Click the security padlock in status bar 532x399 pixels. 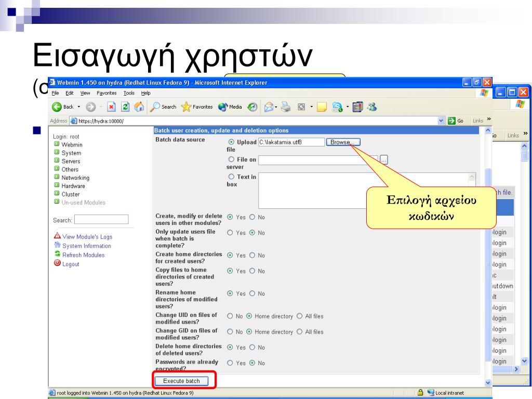[x=420, y=392]
